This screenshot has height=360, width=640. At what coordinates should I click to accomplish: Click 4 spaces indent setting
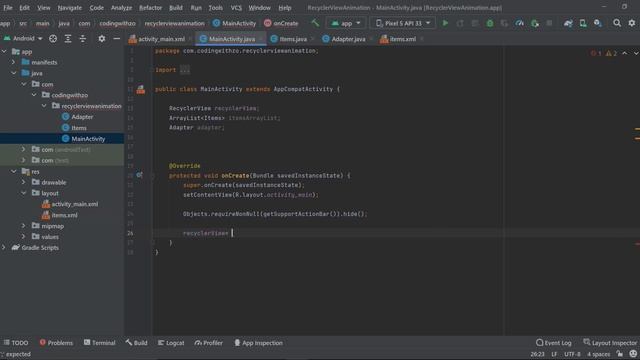click(598, 354)
